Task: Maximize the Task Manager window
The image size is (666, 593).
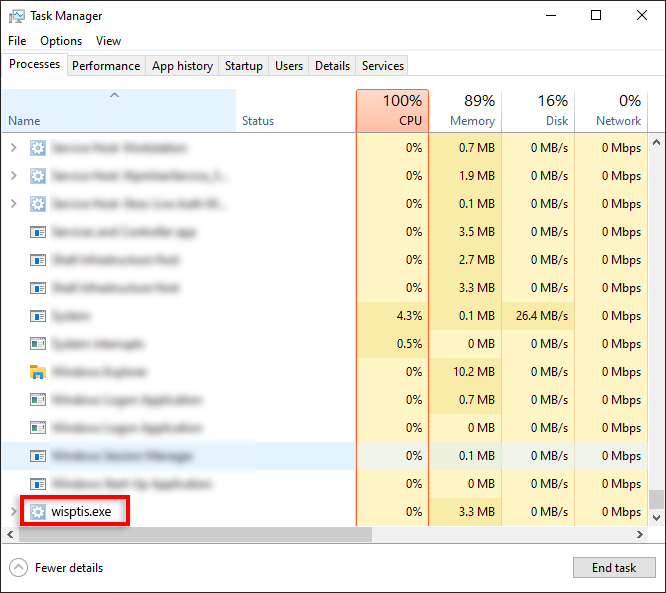Action: tap(596, 16)
